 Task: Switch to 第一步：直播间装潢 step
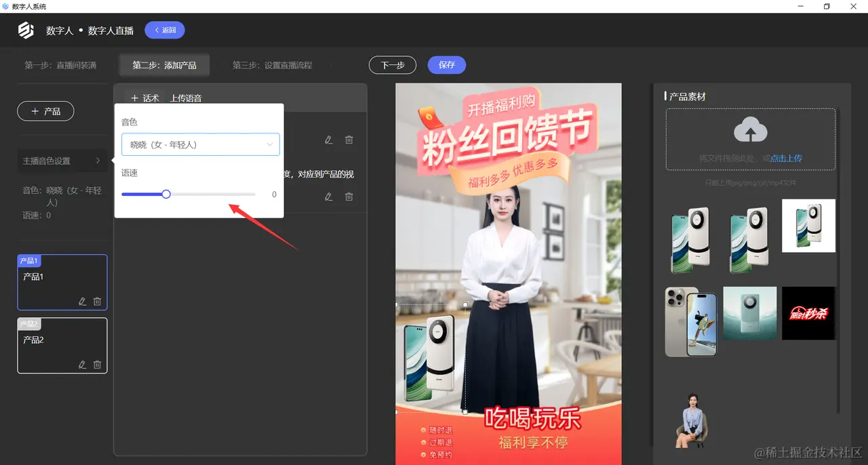click(x=60, y=65)
